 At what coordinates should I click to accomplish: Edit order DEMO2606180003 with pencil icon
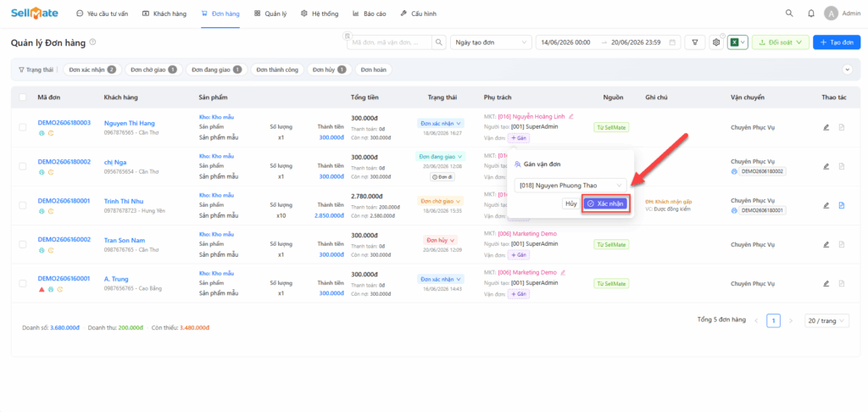tap(826, 127)
